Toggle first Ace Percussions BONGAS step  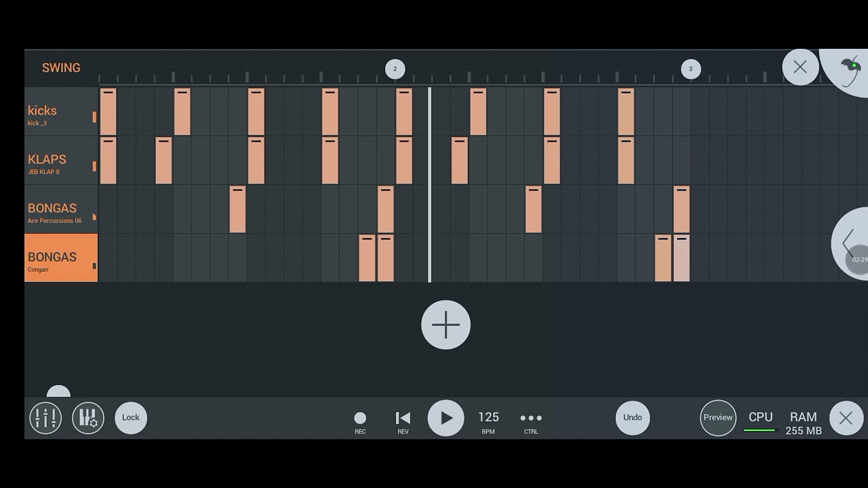[x=237, y=209]
